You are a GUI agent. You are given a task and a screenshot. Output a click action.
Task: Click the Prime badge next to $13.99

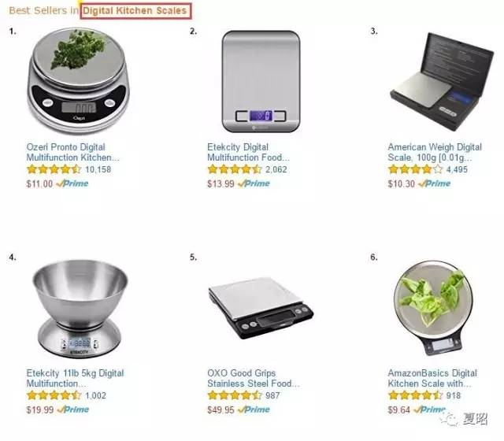point(254,183)
